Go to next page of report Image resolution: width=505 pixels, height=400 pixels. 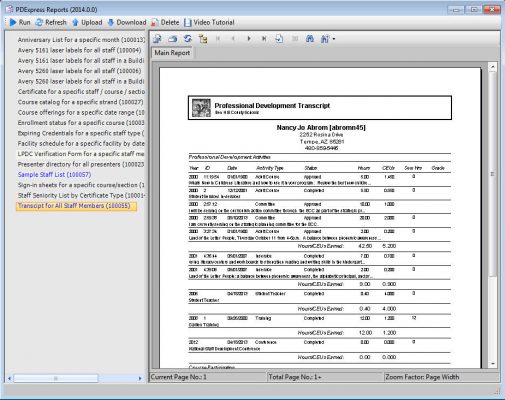(x=249, y=39)
